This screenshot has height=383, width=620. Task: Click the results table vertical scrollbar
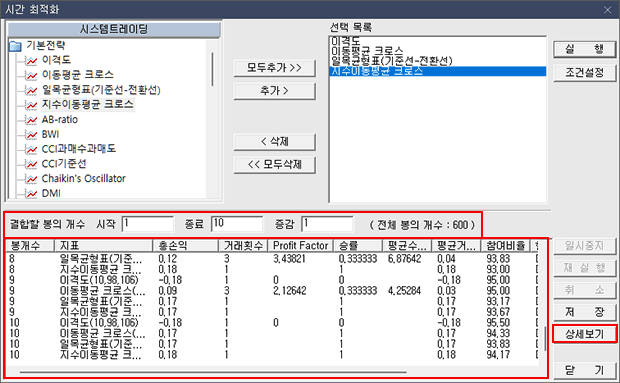(x=546, y=338)
